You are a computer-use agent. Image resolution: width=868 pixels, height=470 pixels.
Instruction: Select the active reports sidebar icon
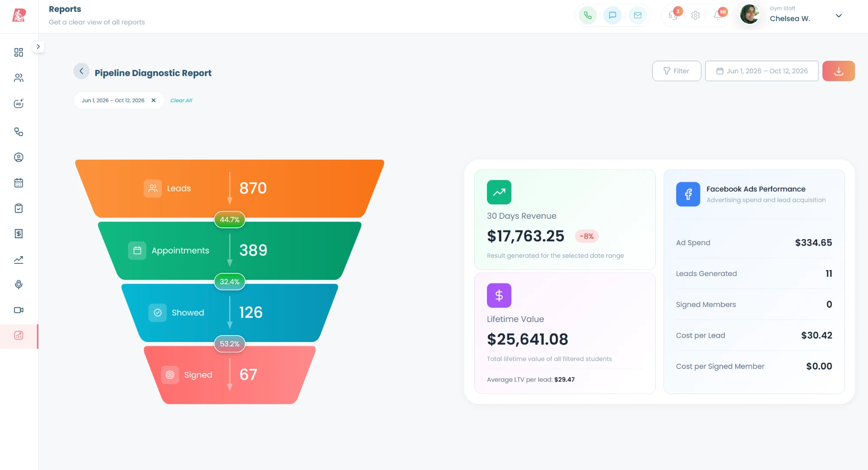click(19, 336)
